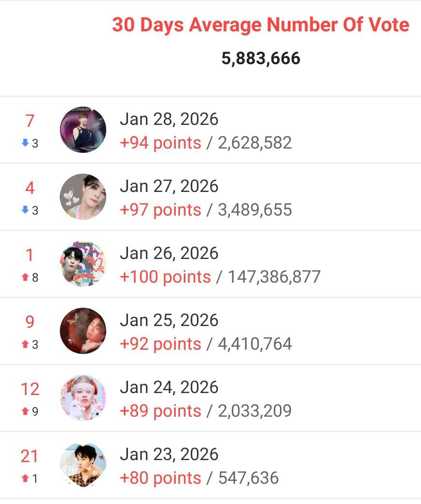Open the Jan 28, 2026 profile avatar
Viewport: 421px width, 504px height.
83,130
